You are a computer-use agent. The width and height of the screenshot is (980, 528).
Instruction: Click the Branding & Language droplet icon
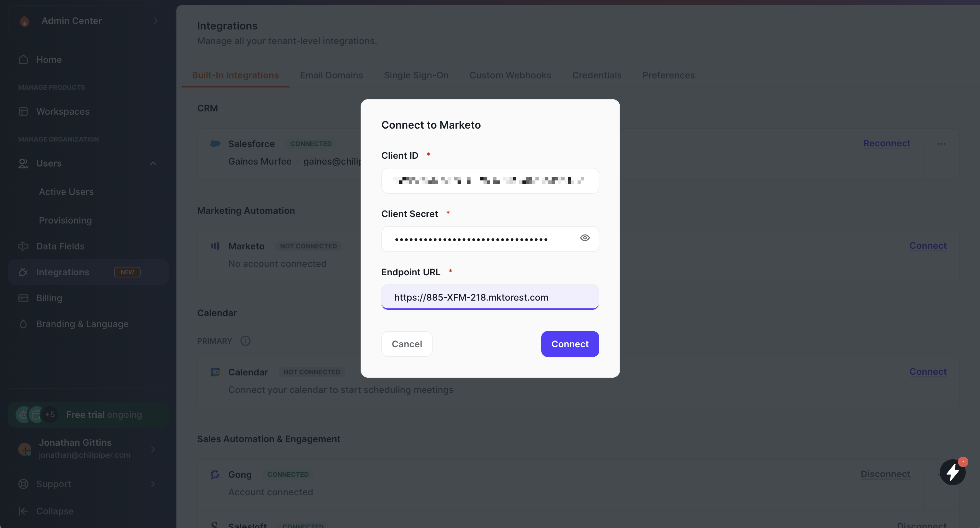click(23, 324)
